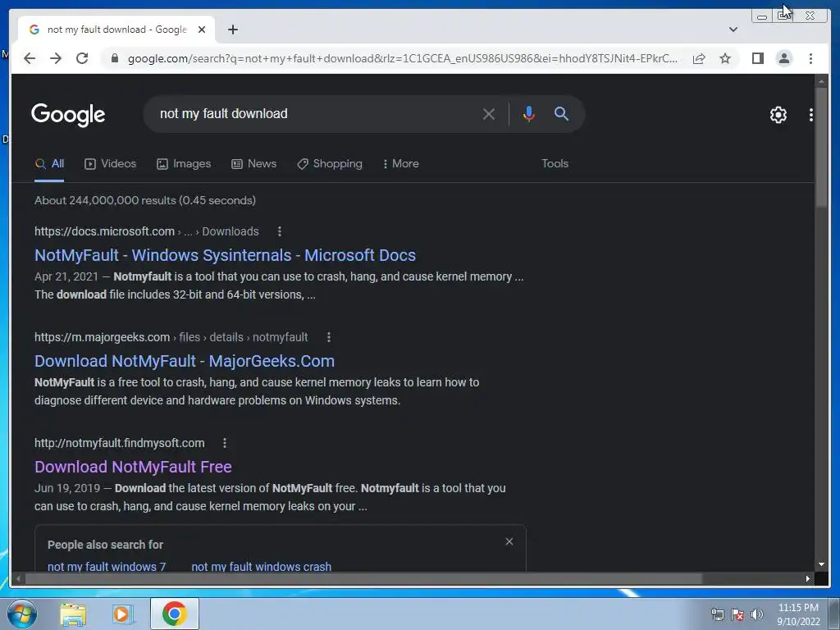
Task: Expand the More search categories menu
Action: coord(400,164)
